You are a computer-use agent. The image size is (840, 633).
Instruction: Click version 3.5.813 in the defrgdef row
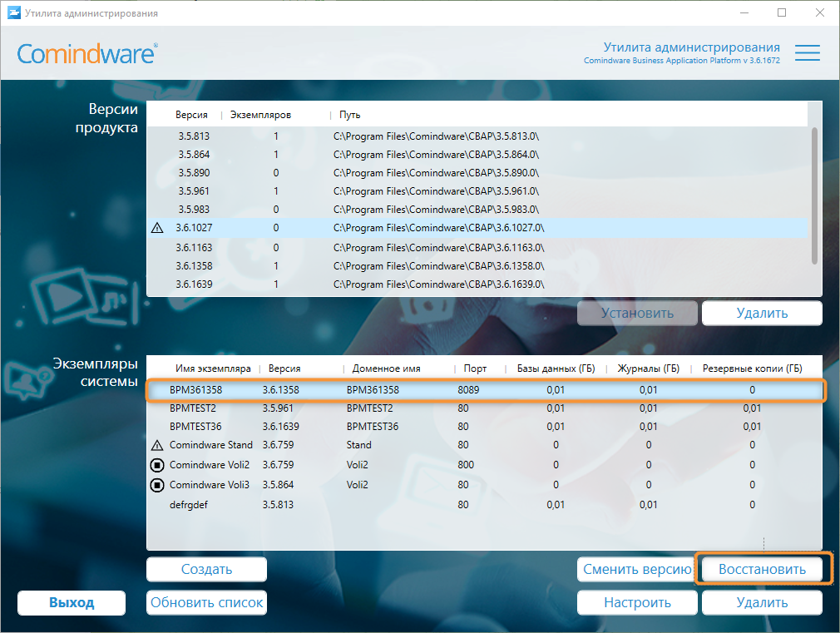click(278, 504)
